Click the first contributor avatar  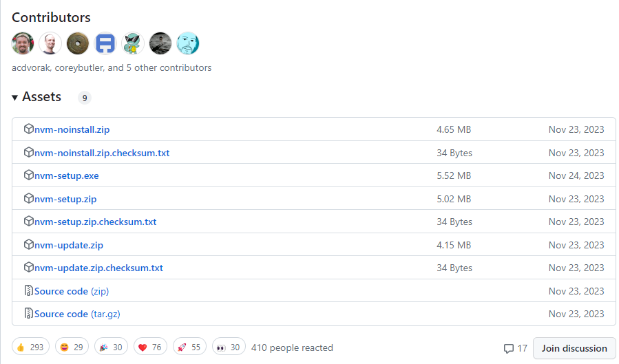coord(23,43)
